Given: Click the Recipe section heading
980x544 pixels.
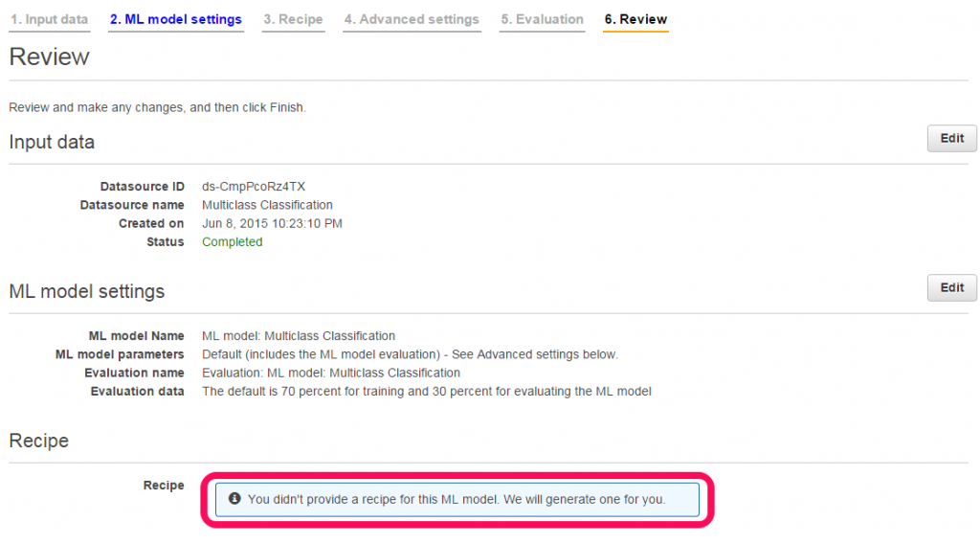Looking at the screenshot, I should (x=38, y=441).
